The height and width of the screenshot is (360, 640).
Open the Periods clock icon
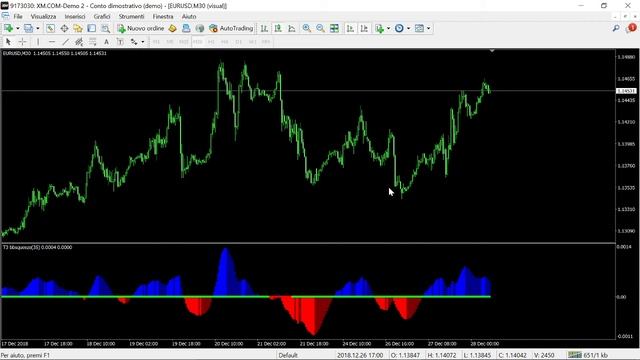[399, 28]
